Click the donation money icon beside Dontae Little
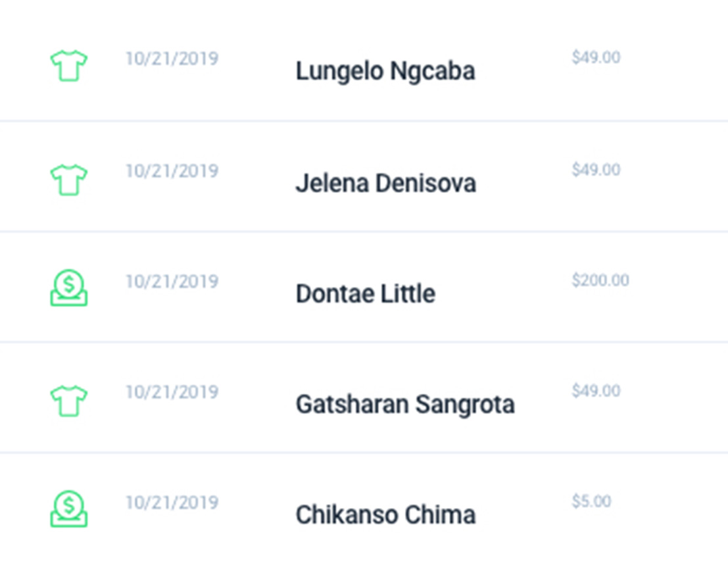 (x=68, y=288)
